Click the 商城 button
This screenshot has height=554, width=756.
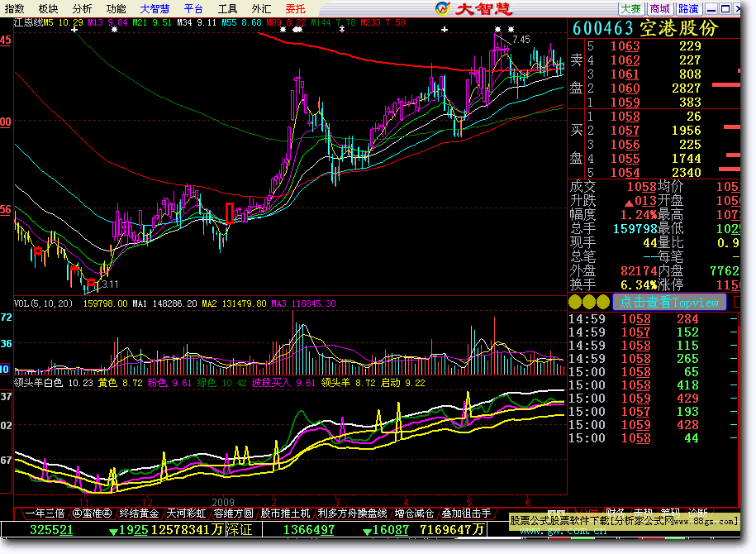[x=659, y=9]
